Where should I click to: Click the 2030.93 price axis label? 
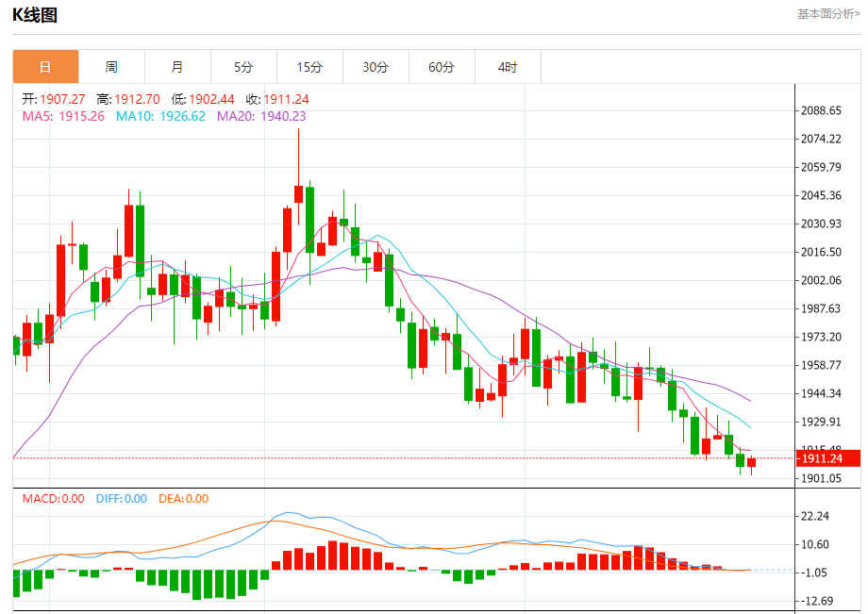[821, 224]
